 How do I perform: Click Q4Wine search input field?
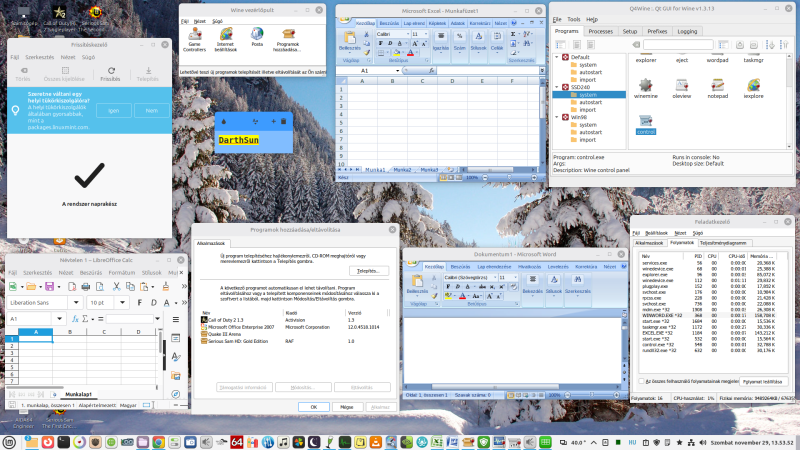678,45
